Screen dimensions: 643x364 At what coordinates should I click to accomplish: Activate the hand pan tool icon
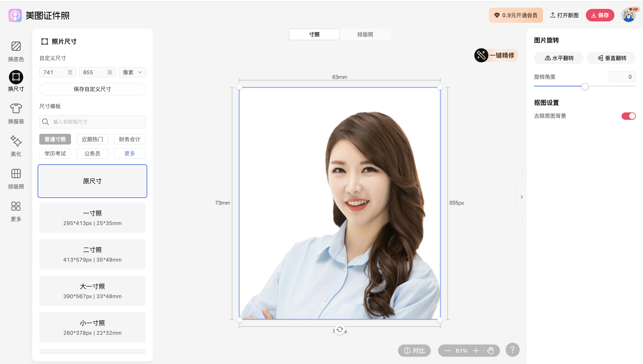[x=490, y=350]
